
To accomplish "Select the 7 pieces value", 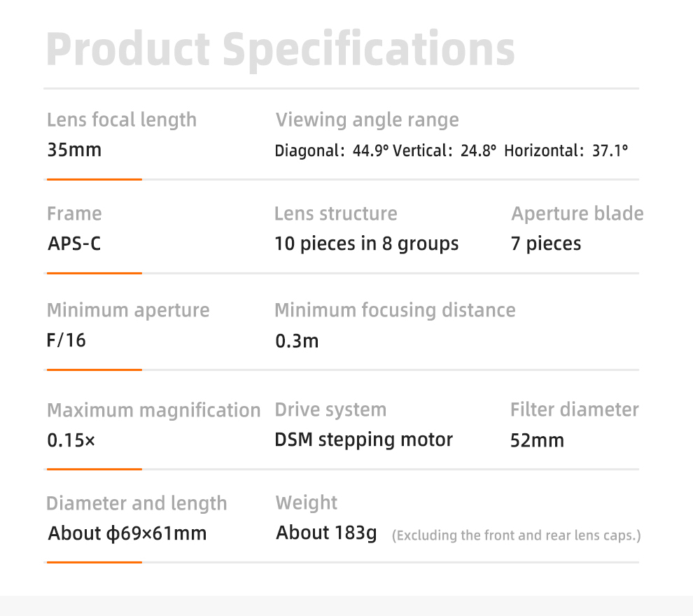I will [545, 244].
